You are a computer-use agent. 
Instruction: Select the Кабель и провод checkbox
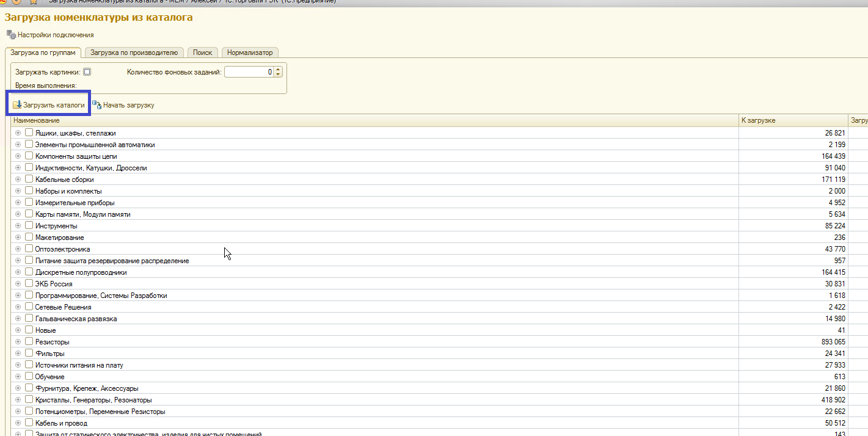29,423
